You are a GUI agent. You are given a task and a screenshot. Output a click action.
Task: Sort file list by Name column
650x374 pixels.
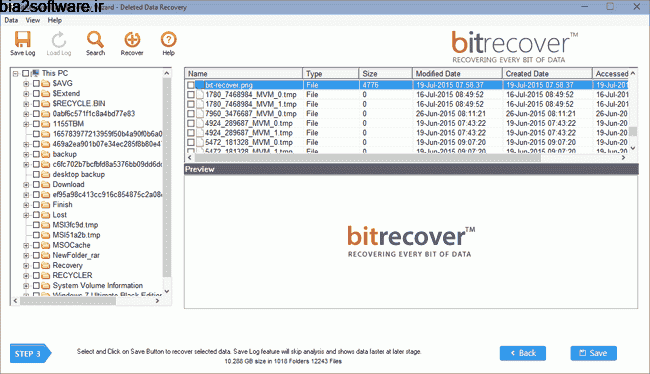(244, 73)
